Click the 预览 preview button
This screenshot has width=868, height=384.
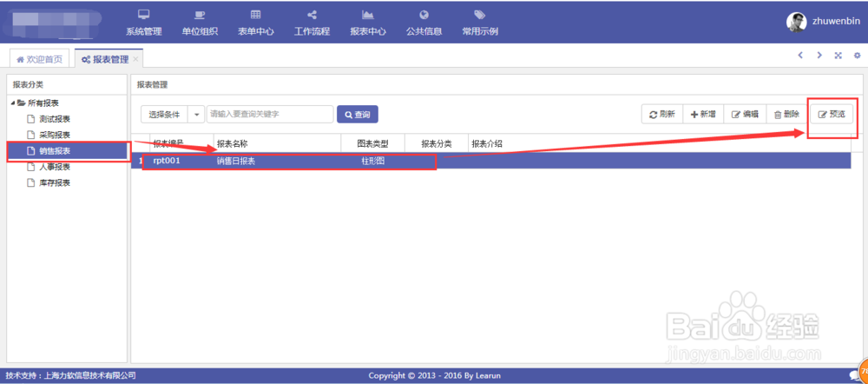832,114
